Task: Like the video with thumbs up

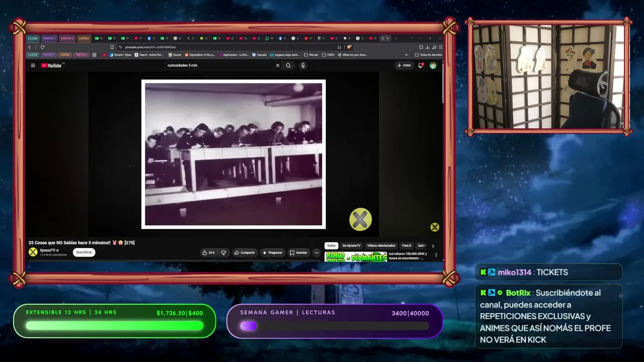Action: tap(208, 252)
